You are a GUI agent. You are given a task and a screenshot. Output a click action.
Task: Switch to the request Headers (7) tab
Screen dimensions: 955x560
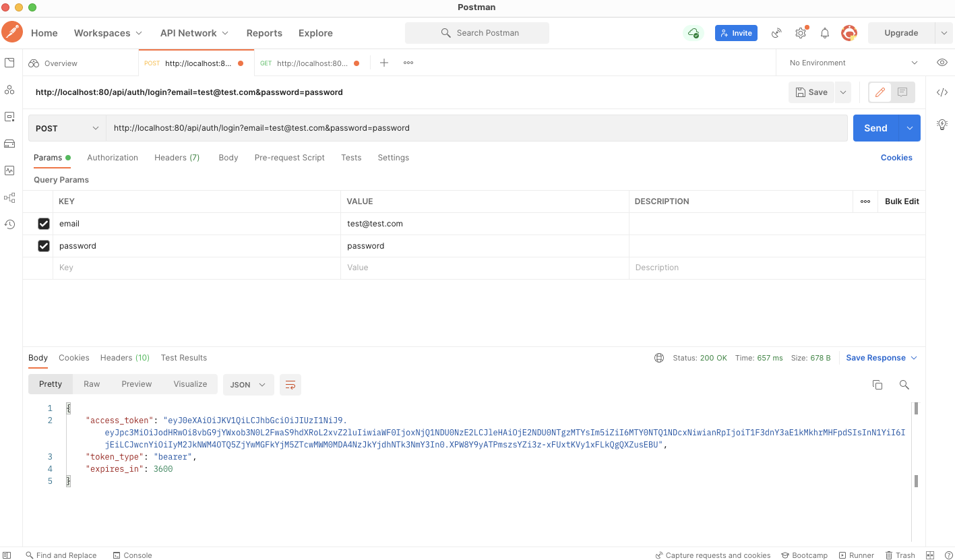click(177, 158)
